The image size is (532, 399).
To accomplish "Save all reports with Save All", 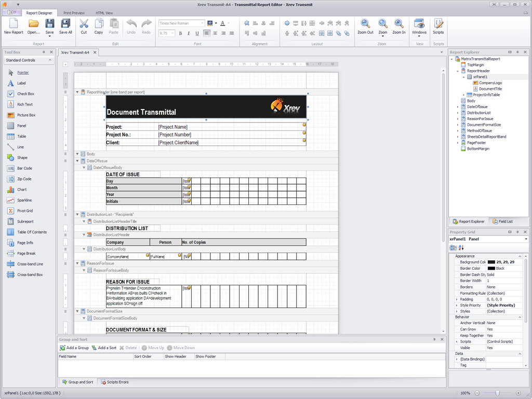I will coord(65,26).
